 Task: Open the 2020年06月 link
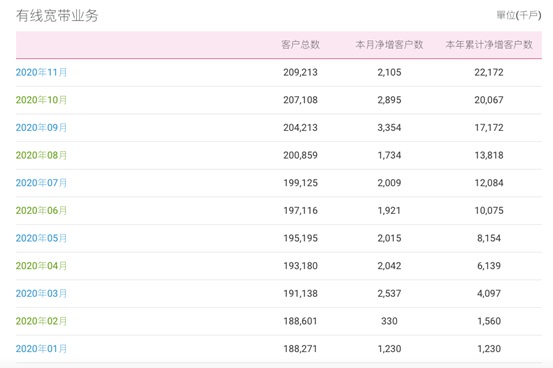point(41,210)
